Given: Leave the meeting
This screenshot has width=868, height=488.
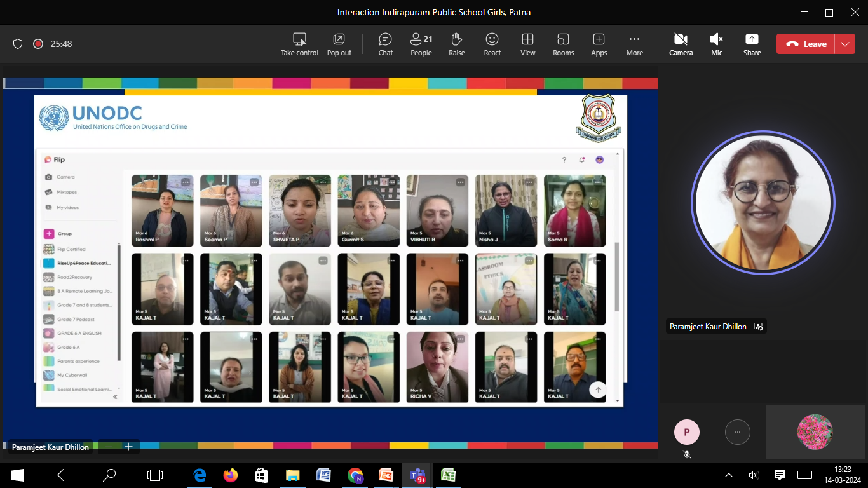Looking at the screenshot, I should coord(806,44).
